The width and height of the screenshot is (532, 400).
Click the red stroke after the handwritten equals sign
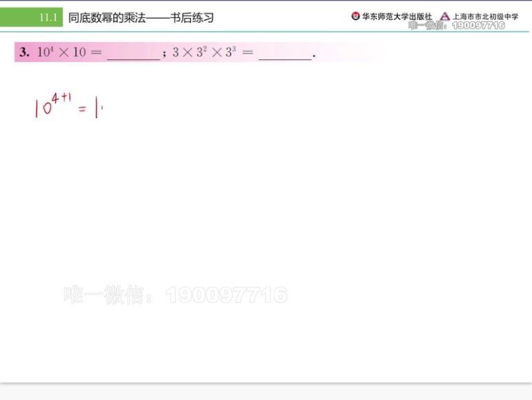98,109
